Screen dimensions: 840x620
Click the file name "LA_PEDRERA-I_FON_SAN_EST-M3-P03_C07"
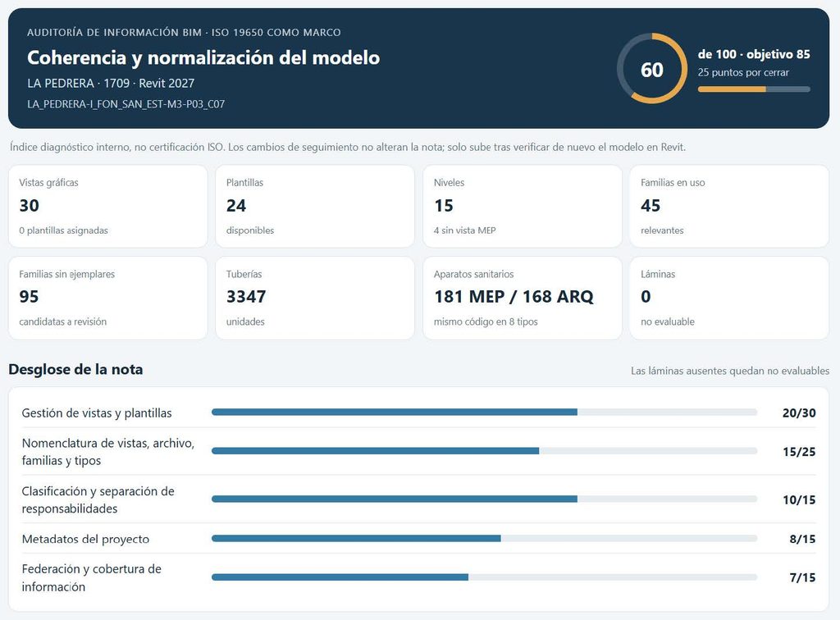[x=126, y=104]
